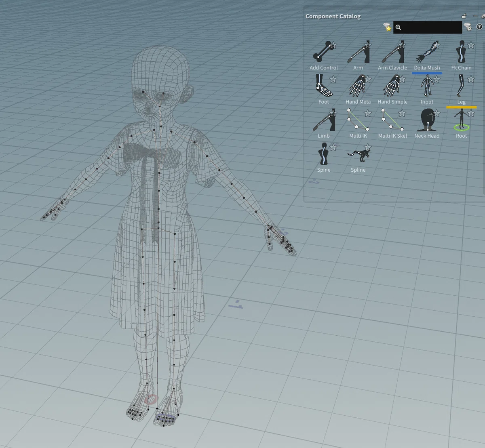Click the Component Catalog search field
The image size is (485, 448).
point(427,27)
